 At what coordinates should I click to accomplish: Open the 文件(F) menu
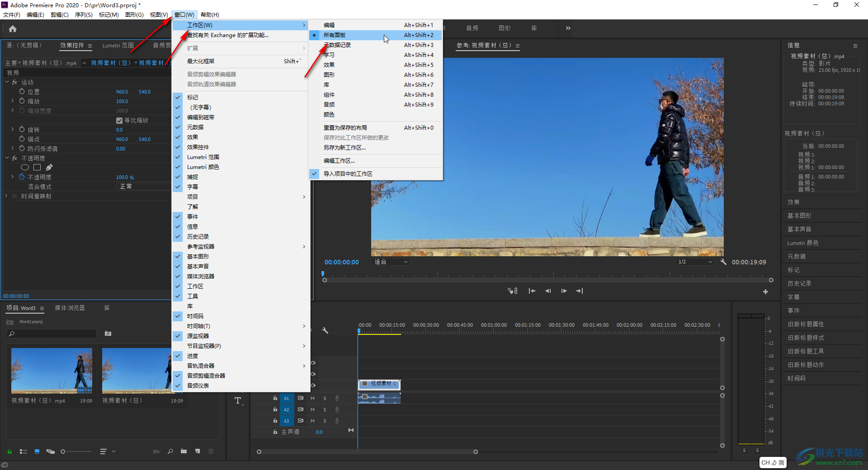[x=12, y=15]
